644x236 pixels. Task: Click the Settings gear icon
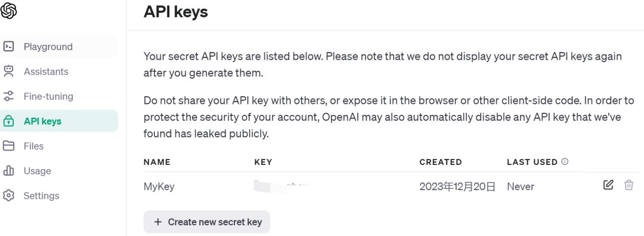pos(8,195)
